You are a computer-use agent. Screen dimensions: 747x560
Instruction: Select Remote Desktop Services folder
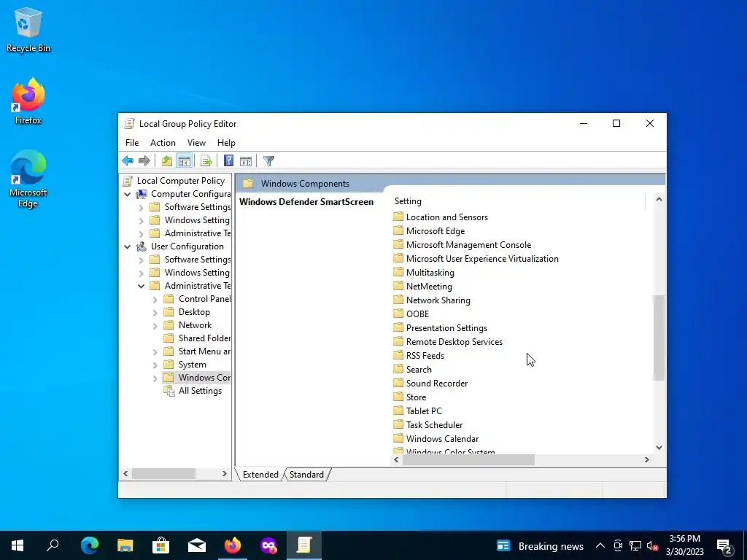[x=454, y=342]
